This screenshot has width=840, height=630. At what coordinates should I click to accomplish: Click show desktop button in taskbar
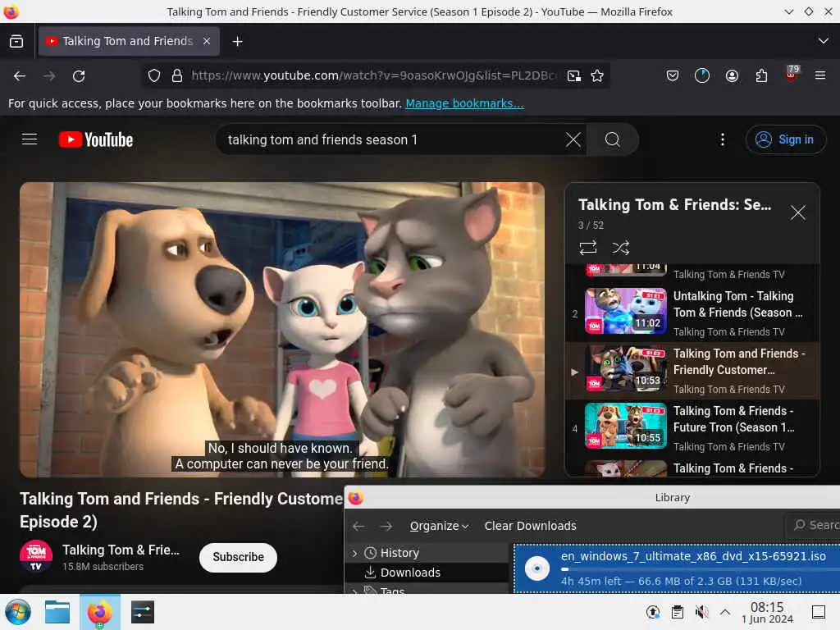click(x=819, y=612)
